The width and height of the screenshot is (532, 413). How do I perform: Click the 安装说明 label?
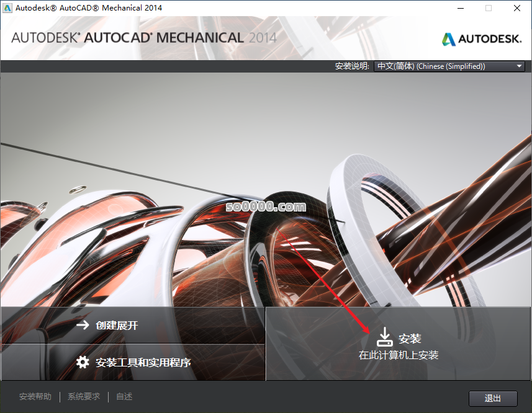click(x=352, y=66)
